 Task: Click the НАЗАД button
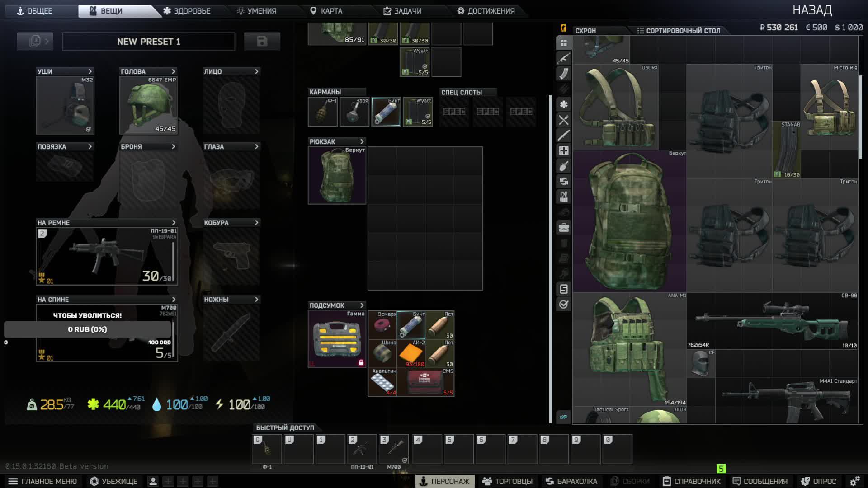tap(812, 10)
